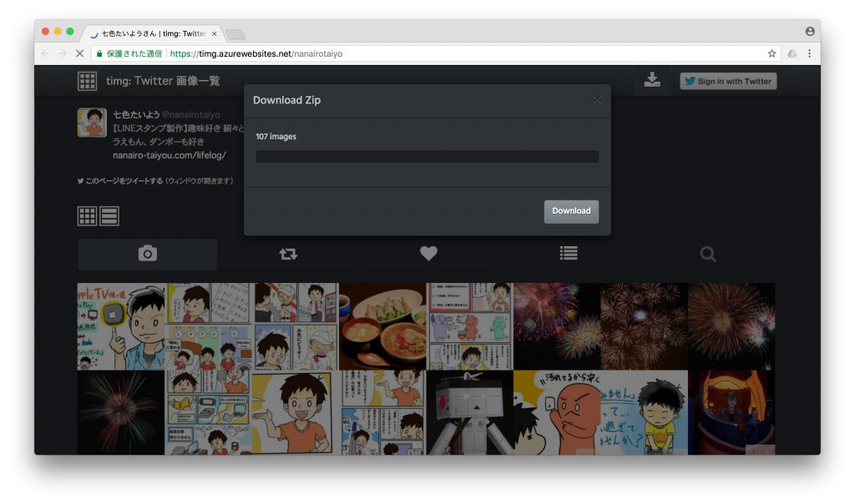Open the favorites heart tab
The height and width of the screenshot is (504, 855).
(x=428, y=255)
